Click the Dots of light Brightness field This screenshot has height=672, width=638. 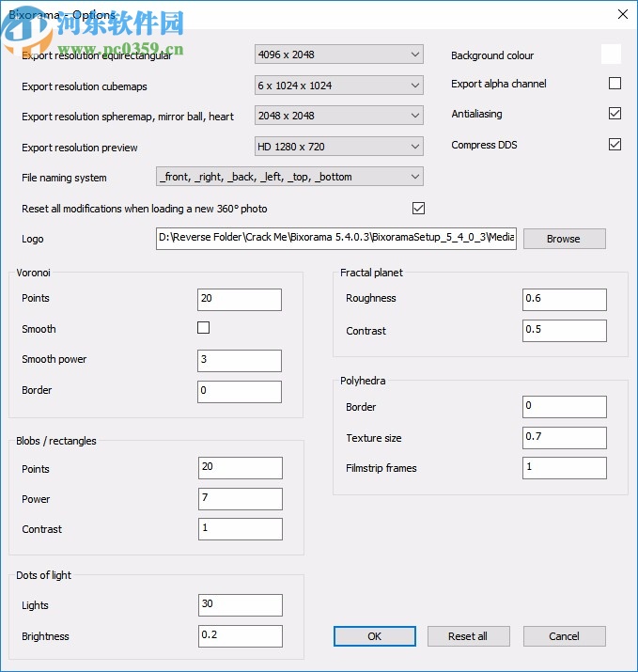[x=240, y=636]
